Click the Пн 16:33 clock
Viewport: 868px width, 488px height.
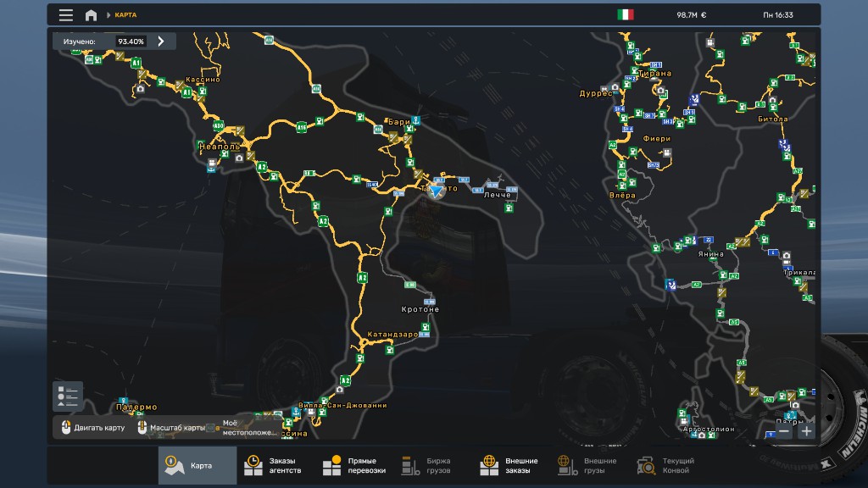click(x=778, y=15)
